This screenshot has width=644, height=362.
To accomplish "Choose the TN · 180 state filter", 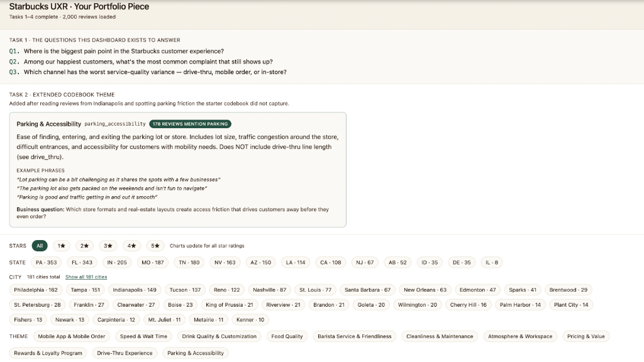I will (x=189, y=263).
